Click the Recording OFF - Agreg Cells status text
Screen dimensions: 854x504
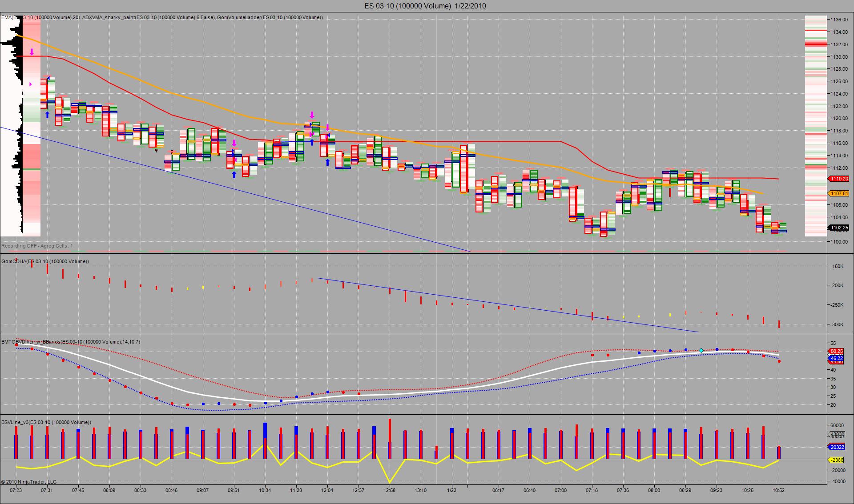37,246
